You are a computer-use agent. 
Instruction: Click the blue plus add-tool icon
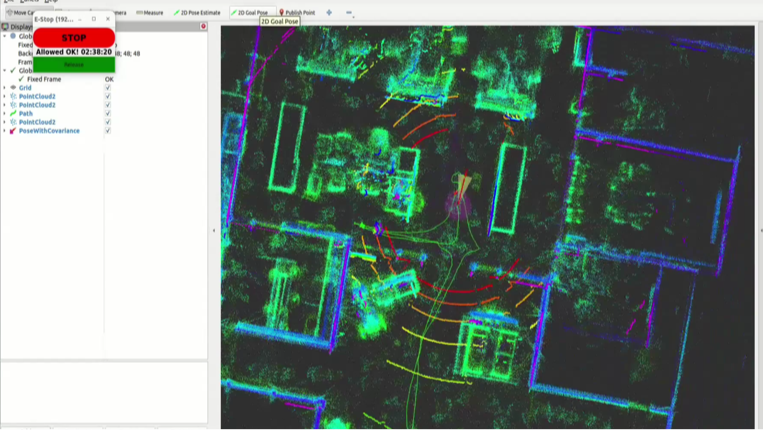(x=329, y=13)
